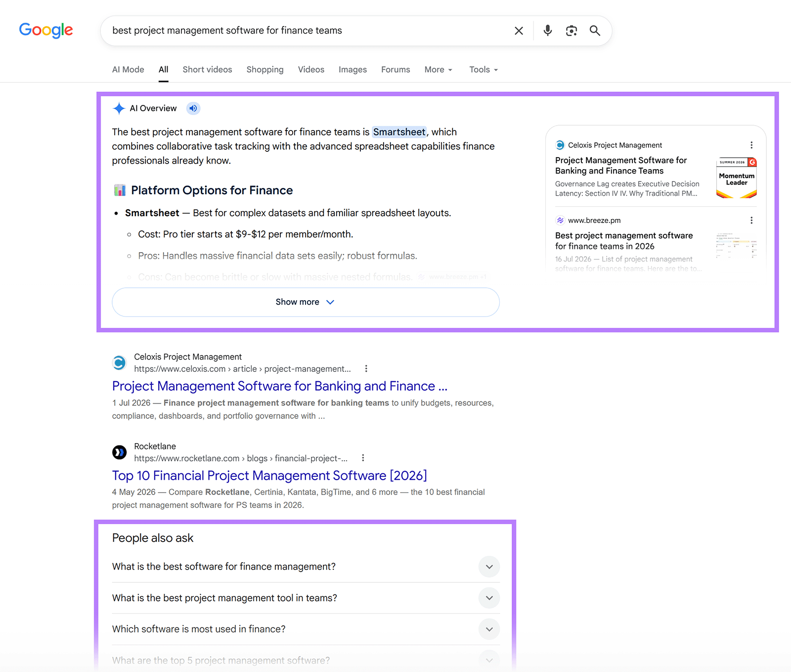Open the Tools dropdown
The height and width of the screenshot is (672, 791).
pyautogui.click(x=483, y=70)
